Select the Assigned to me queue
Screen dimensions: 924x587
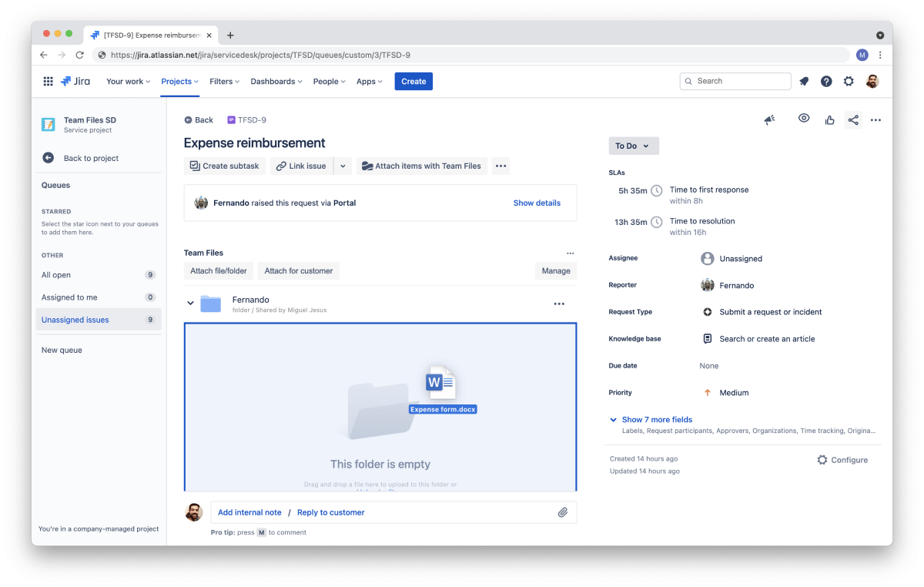coord(99,297)
